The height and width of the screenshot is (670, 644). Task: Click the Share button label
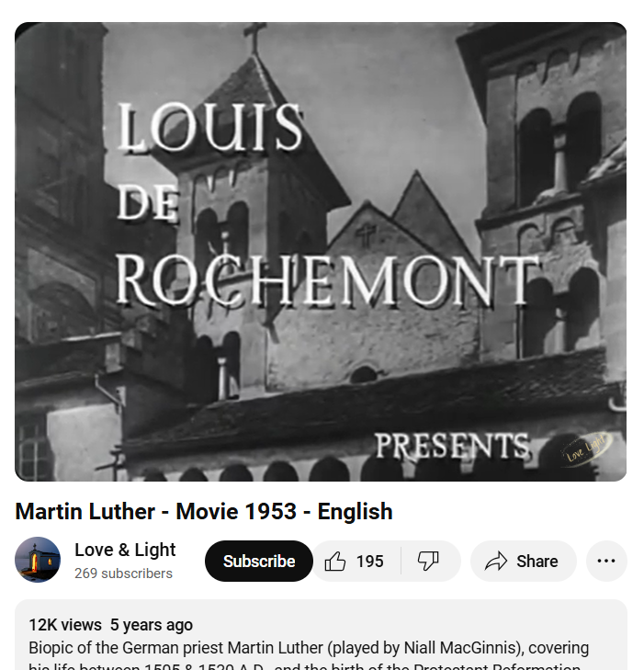click(537, 561)
